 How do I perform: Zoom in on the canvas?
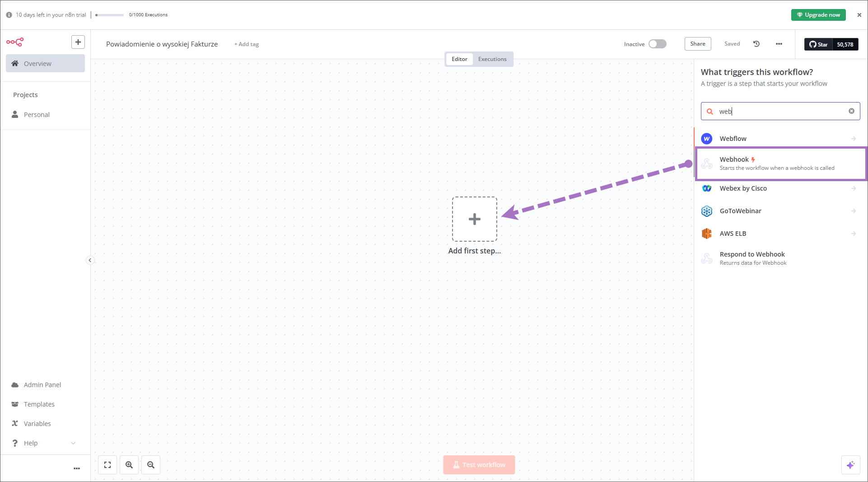tap(129, 465)
